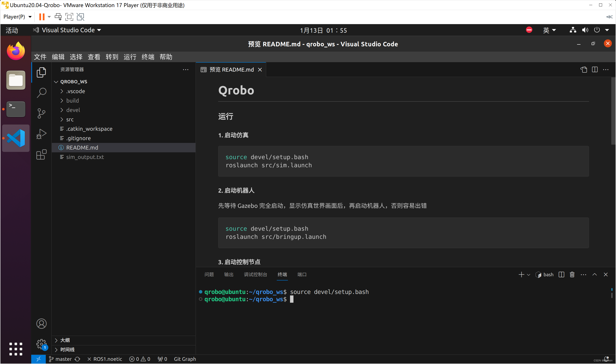Open the Git Graph status bar button
Viewport: 616px width, 364px height.
(185, 359)
